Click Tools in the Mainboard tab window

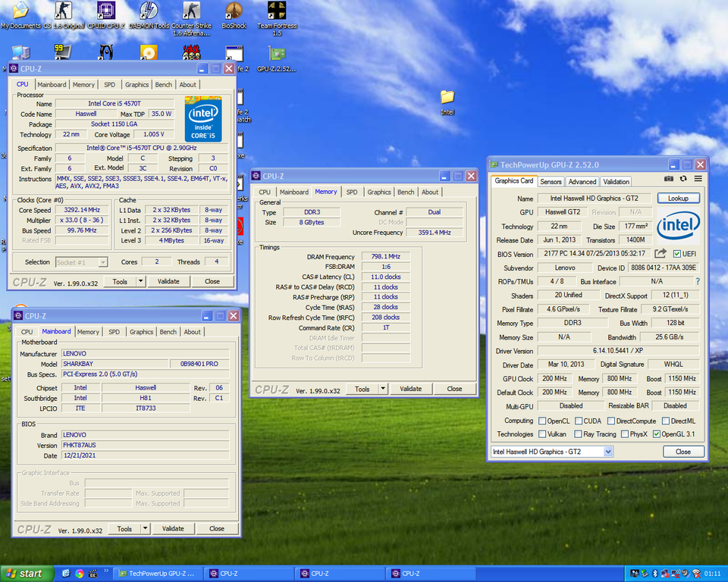click(124, 529)
